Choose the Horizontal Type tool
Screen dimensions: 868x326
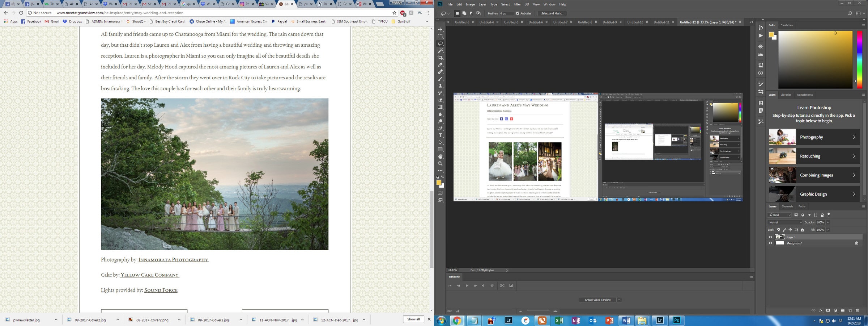click(440, 135)
